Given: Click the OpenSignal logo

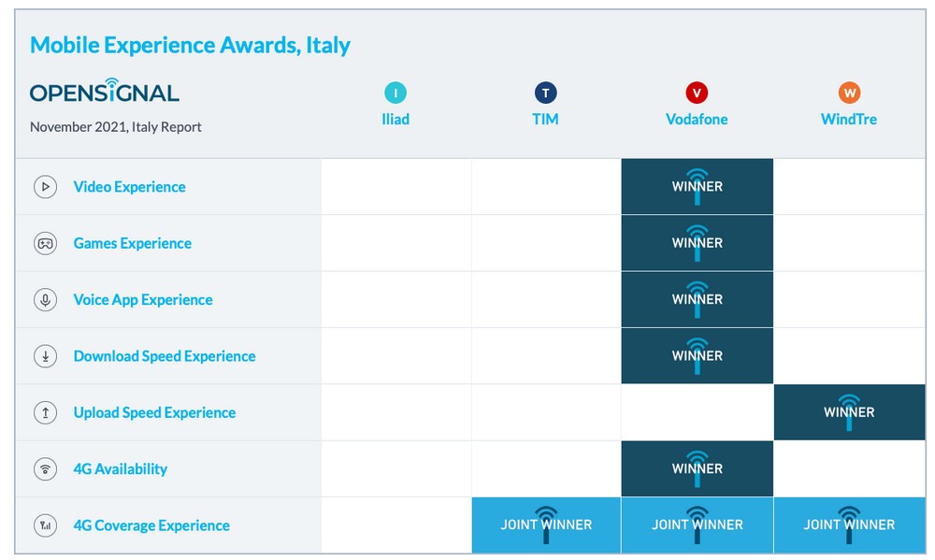Looking at the screenshot, I should (x=105, y=91).
